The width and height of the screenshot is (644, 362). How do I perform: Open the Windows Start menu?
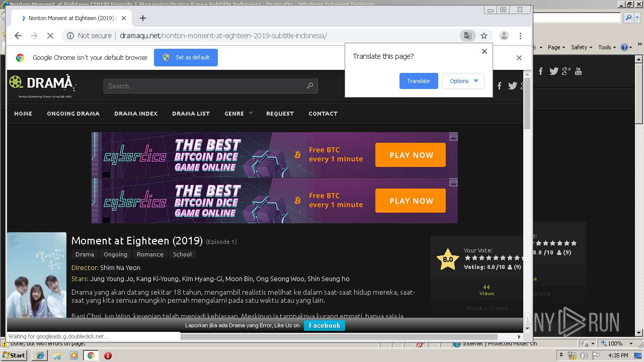14,355
